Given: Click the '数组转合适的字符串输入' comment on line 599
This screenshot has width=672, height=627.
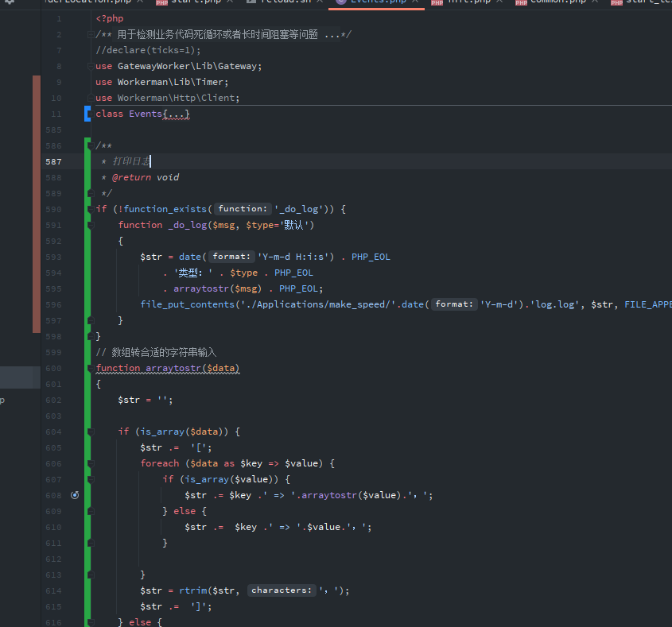Looking at the screenshot, I should [x=164, y=353].
